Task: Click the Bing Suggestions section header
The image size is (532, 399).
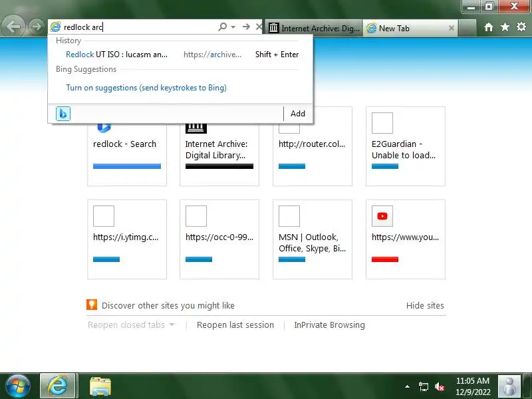Action: (86, 69)
